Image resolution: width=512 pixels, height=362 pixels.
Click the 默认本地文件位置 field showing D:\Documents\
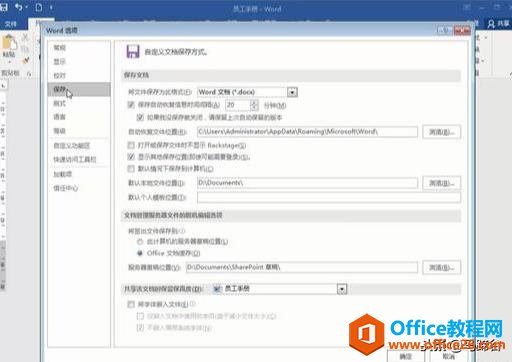coord(307,183)
